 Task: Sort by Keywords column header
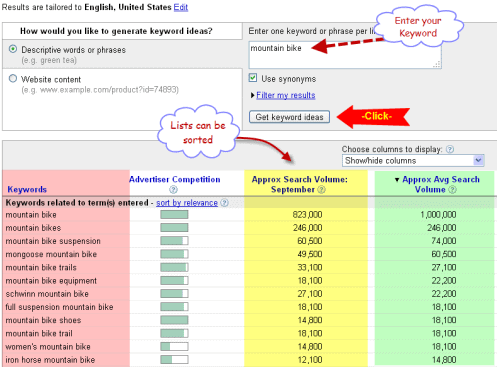27,189
